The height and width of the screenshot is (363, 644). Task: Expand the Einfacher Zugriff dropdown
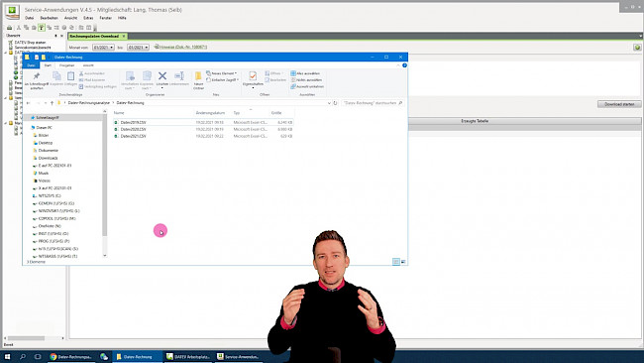coord(223,79)
